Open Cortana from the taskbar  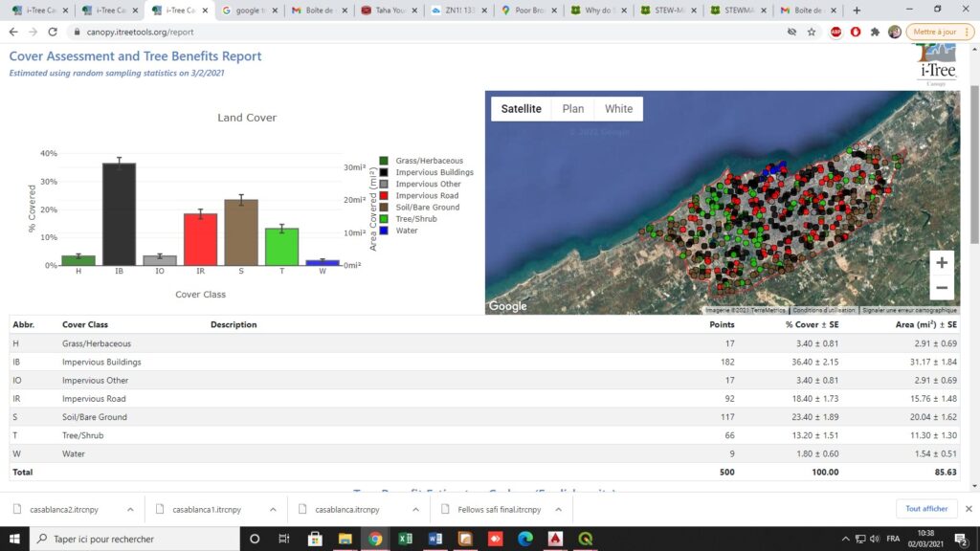pyautogui.click(x=255, y=539)
